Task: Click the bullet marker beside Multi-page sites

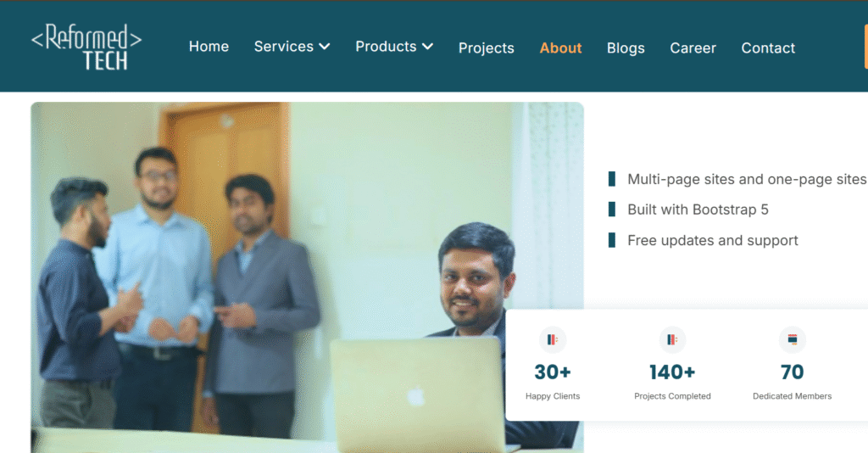Action: click(612, 179)
